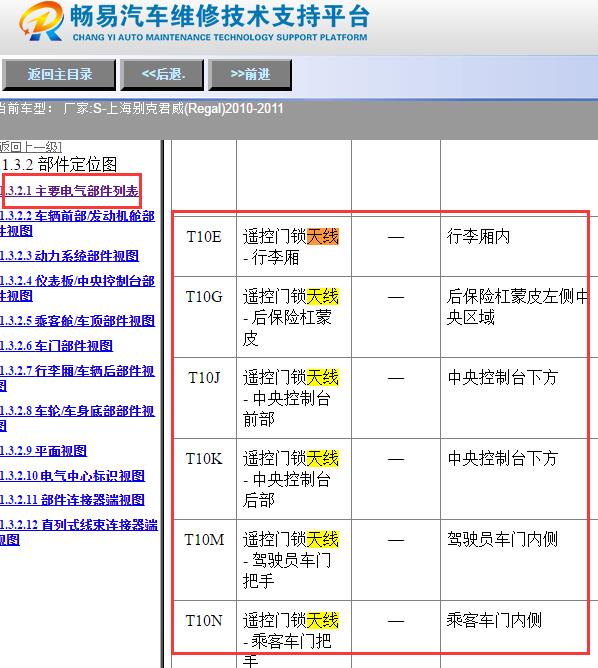Open the 返回上一级 link
Screen dimensions: 598x668
pyautogui.click(x=31, y=147)
